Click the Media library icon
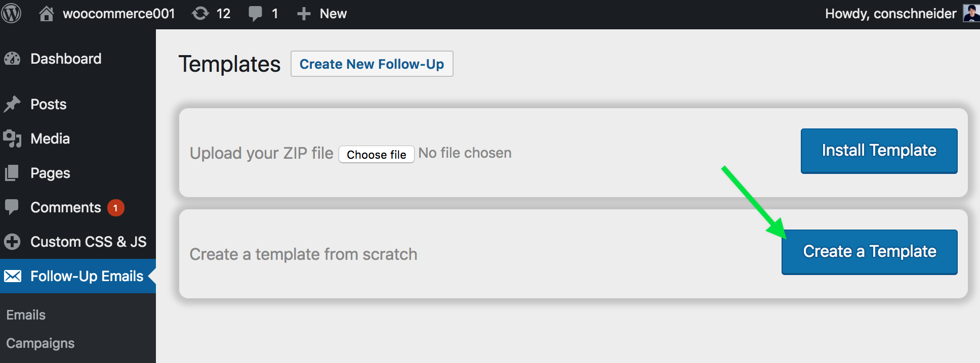 12,139
